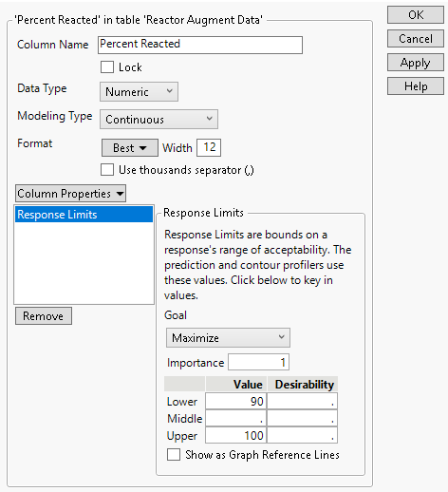Click the Format label
This screenshot has height=492, width=448.
click(35, 143)
